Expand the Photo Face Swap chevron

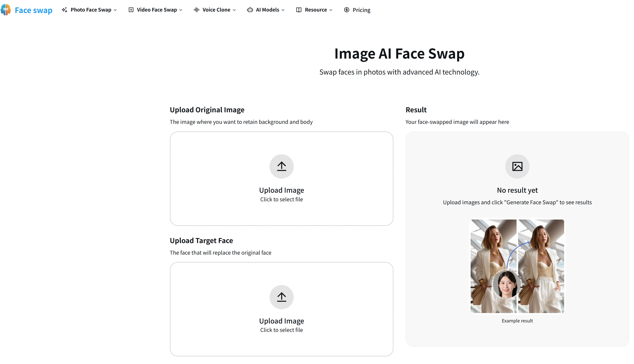click(115, 10)
